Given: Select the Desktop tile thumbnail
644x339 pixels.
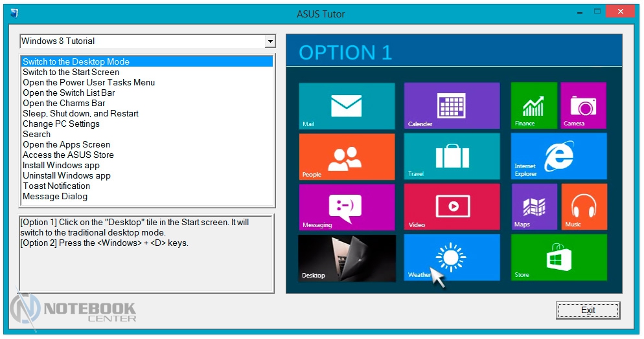Looking at the screenshot, I should (x=347, y=257).
